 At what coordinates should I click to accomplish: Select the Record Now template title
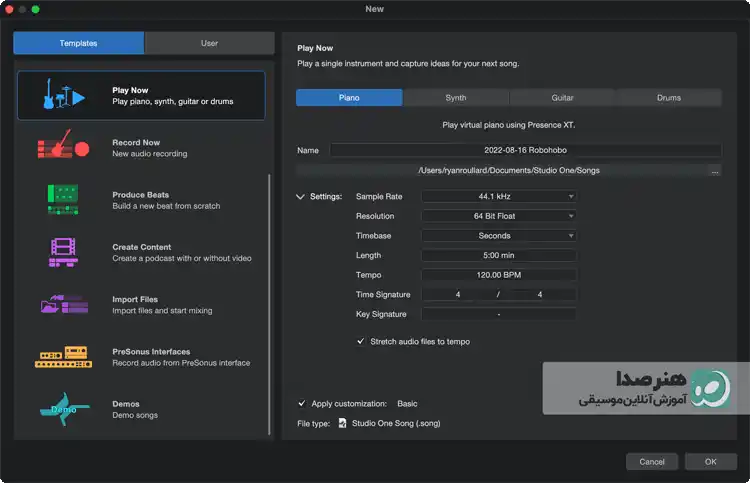point(136,143)
